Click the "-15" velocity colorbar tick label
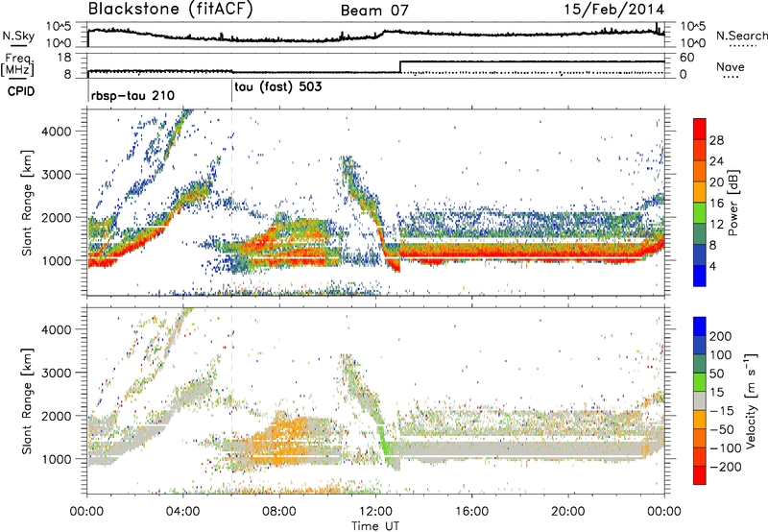The image size is (768, 532). (722, 411)
